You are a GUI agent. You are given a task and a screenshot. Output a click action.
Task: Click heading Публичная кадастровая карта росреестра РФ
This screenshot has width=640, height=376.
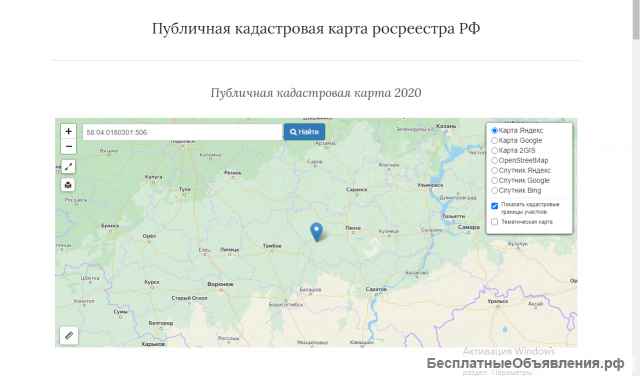[x=316, y=29]
